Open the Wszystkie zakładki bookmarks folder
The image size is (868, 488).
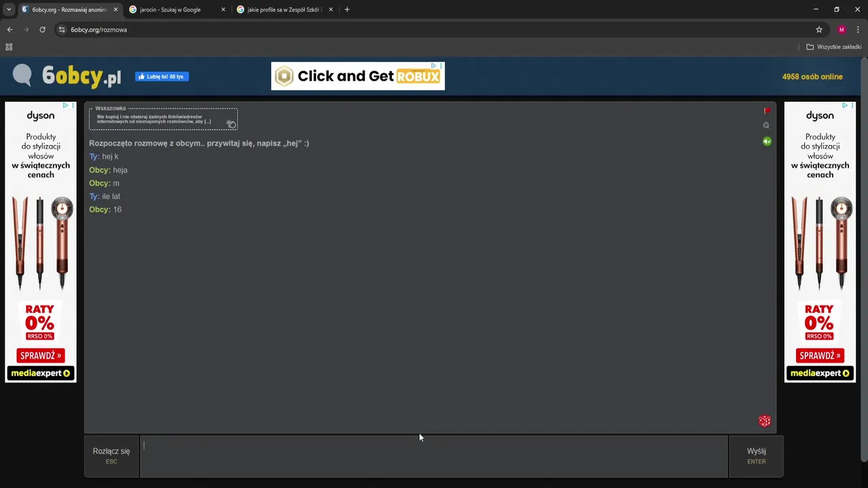tap(833, 47)
